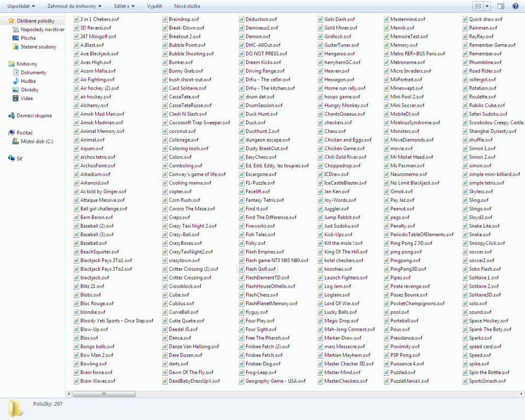525x420 pixels.
Task: Select the file Hungry Monkey.swf
Action: (343, 105)
